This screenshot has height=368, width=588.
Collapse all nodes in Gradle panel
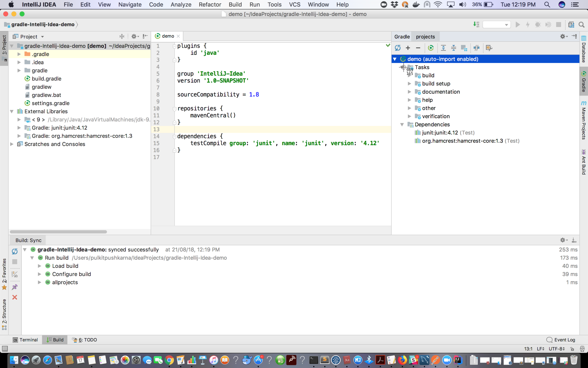pos(454,48)
